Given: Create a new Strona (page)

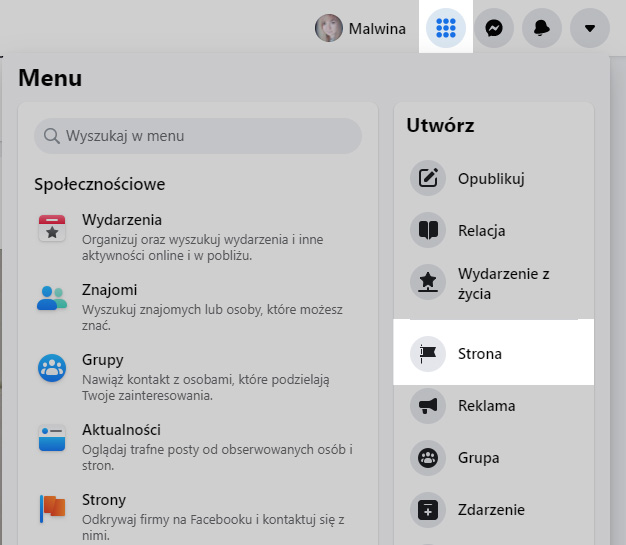Looking at the screenshot, I should (x=493, y=353).
